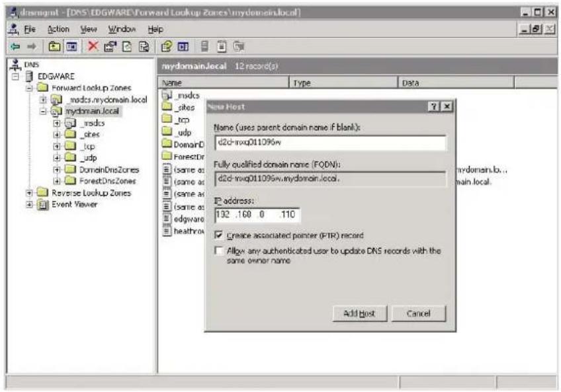
Task: Go up one level with folder icon
Action: (x=54, y=46)
